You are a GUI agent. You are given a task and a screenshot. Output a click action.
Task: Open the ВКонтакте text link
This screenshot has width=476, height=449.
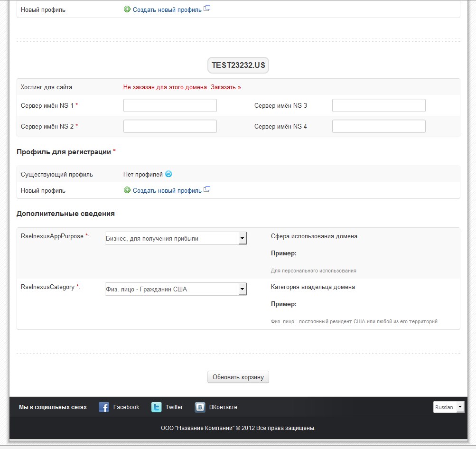pyautogui.click(x=223, y=407)
